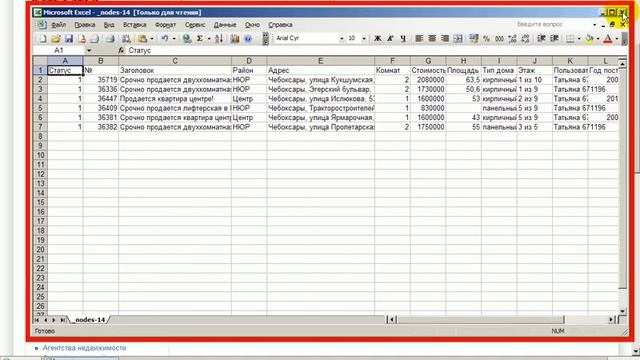Click the Select All corner button
The image size is (640, 360).
click(x=40, y=61)
